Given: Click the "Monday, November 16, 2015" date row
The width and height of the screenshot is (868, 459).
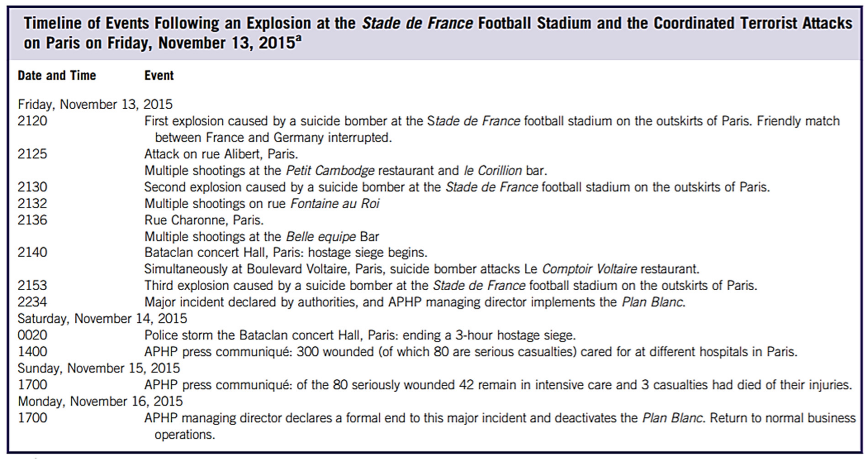Looking at the screenshot, I should tap(100, 401).
